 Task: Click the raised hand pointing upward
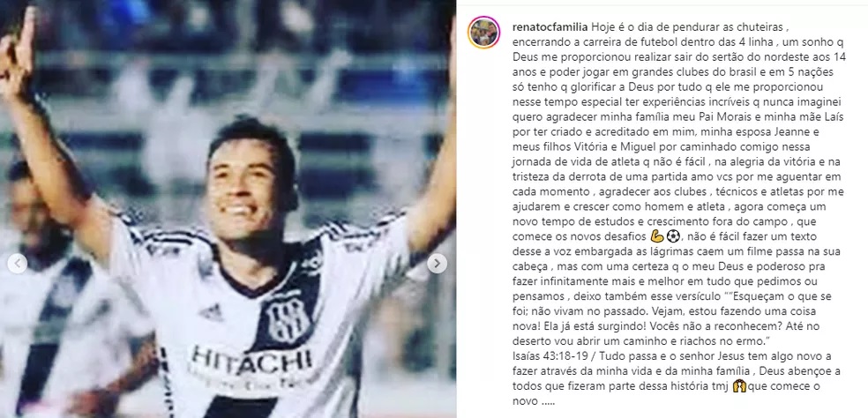[x=17, y=50]
